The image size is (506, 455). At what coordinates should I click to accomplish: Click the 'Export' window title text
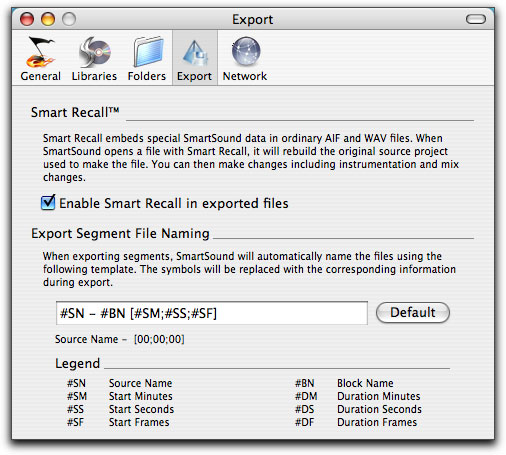253,19
